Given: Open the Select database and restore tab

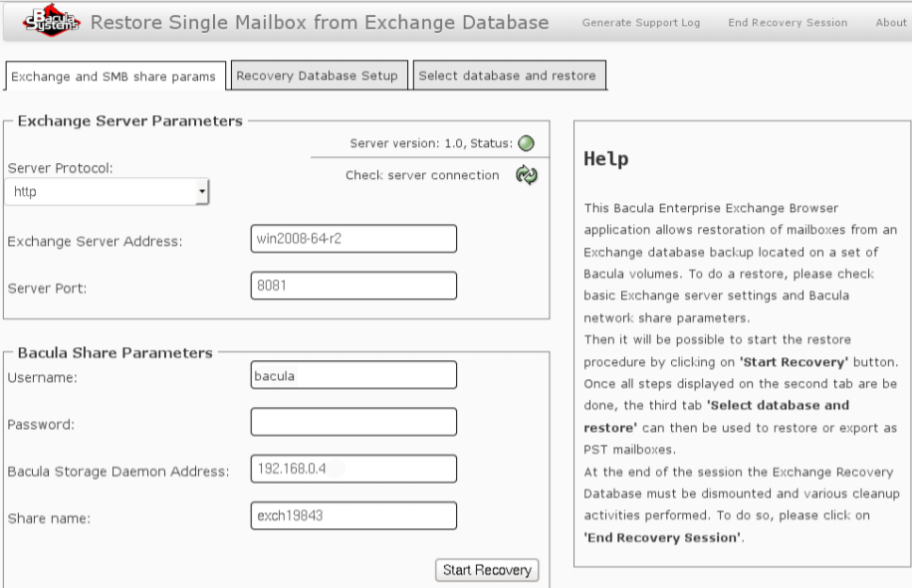Looking at the screenshot, I should pyautogui.click(x=509, y=76).
